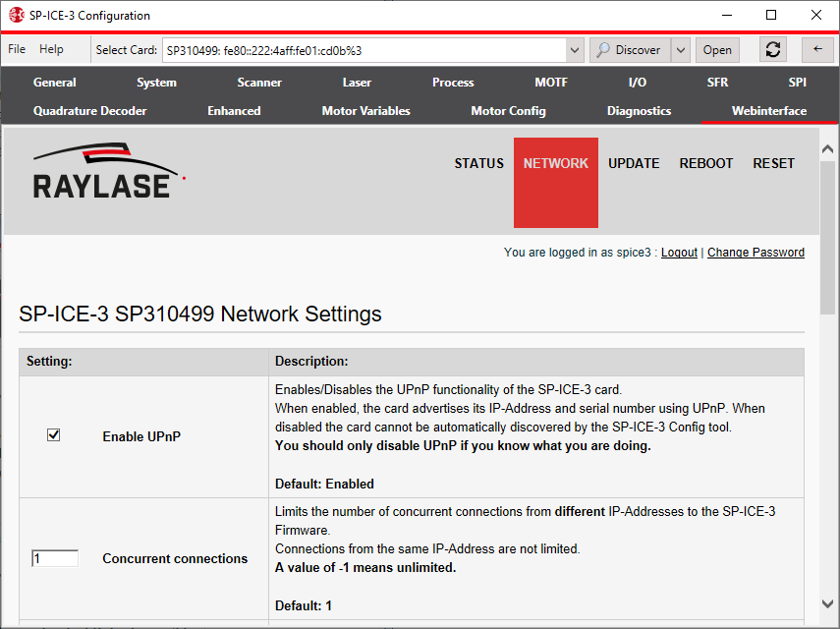Expand the Select Card dropdown

[575, 50]
